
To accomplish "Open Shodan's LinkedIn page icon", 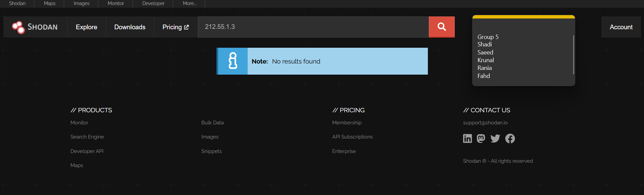I will (467, 139).
